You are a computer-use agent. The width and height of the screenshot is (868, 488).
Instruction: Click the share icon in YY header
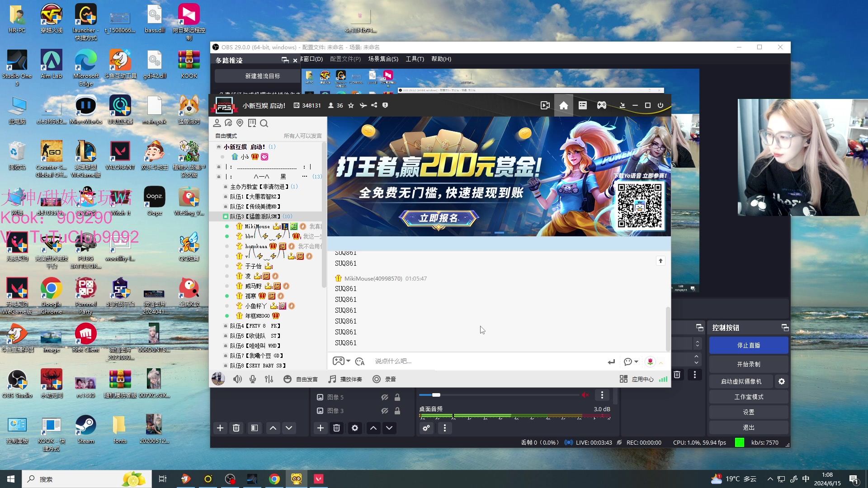click(374, 105)
